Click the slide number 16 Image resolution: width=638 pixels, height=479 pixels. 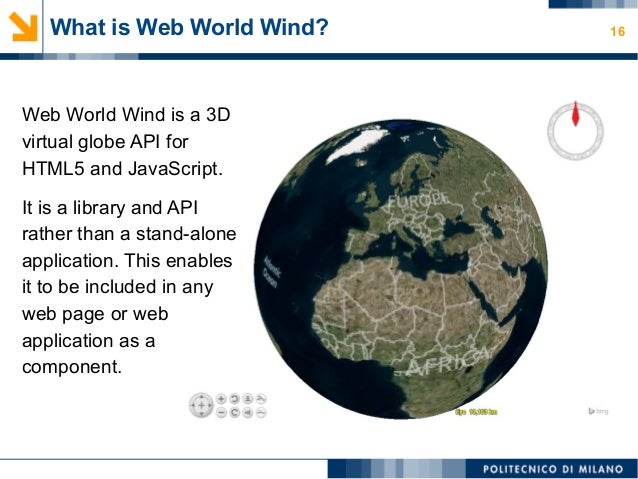617,31
